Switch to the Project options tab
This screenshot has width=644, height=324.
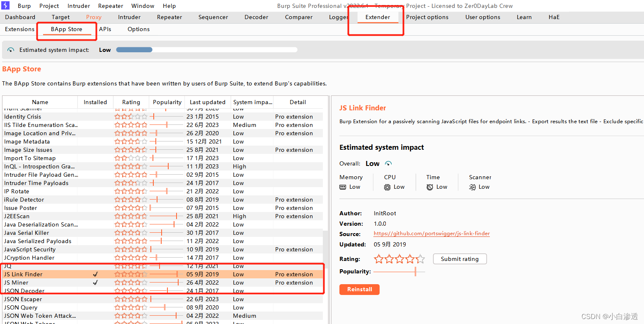427,17
